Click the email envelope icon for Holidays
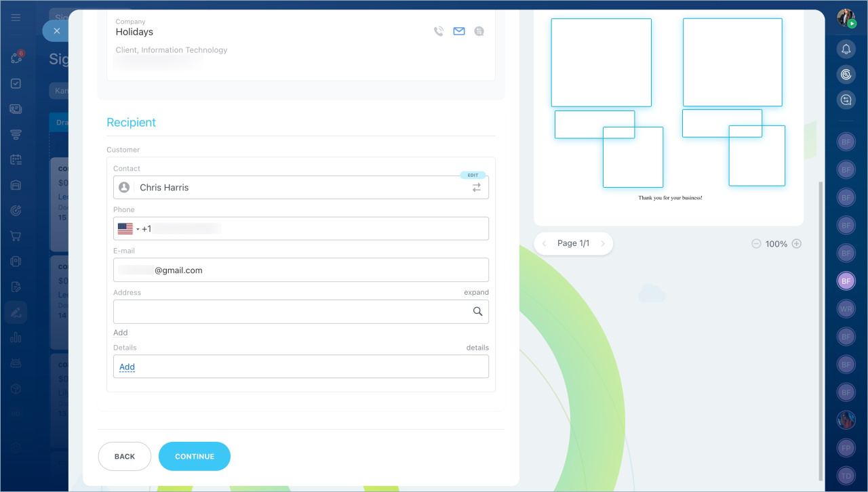 tap(459, 31)
